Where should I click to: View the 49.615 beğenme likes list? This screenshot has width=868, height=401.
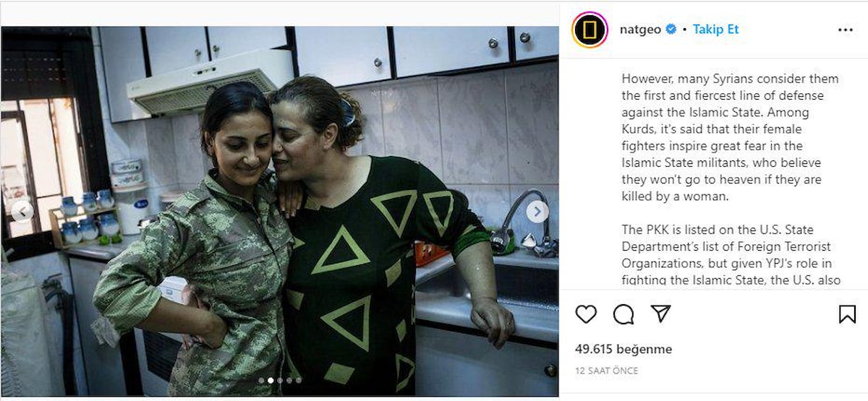pos(624,349)
